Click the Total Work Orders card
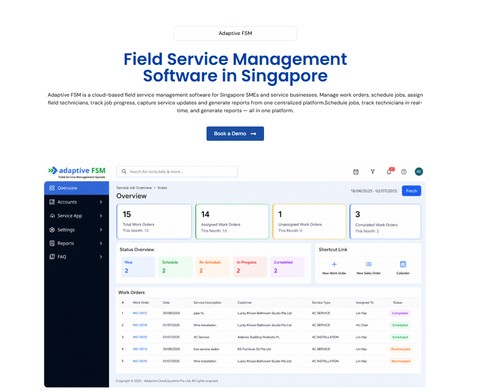The width and height of the screenshot is (500, 391). tap(154, 222)
